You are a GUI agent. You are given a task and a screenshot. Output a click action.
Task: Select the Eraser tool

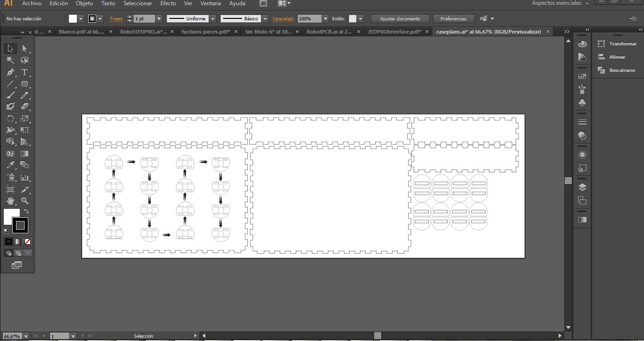[25, 106]
